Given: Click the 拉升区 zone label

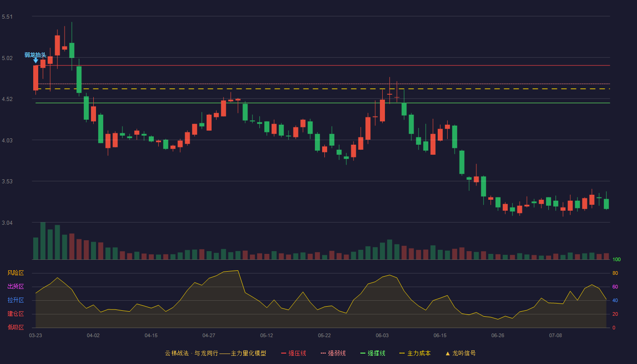Looking at the screenshot, I should [15, 300].
